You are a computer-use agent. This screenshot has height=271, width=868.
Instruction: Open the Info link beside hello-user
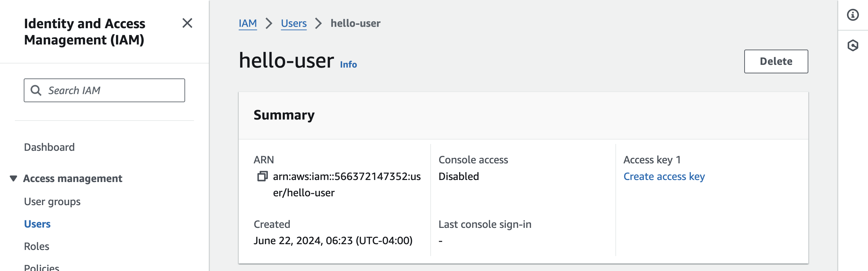pos(348,65)
